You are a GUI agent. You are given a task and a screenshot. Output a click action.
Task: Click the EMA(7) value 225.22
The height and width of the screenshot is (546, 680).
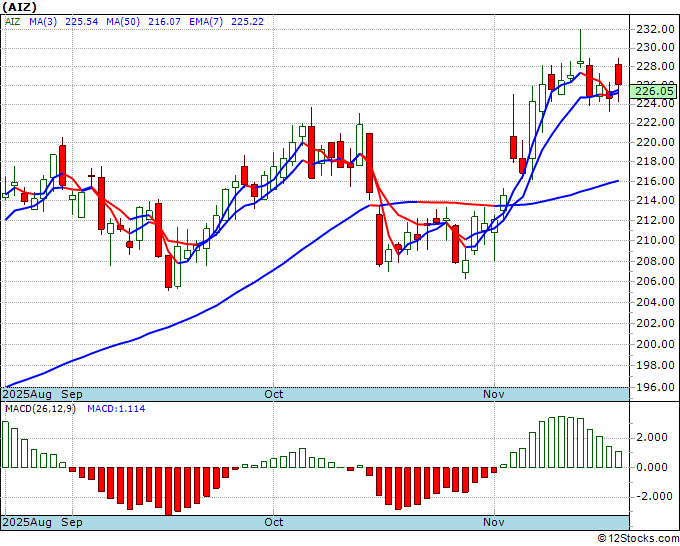click(x=247, y=21)
